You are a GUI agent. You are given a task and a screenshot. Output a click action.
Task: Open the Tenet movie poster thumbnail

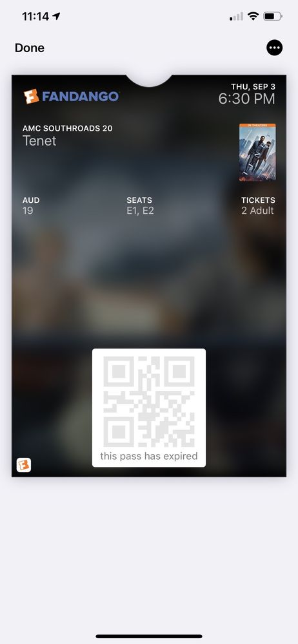(257, 153)
